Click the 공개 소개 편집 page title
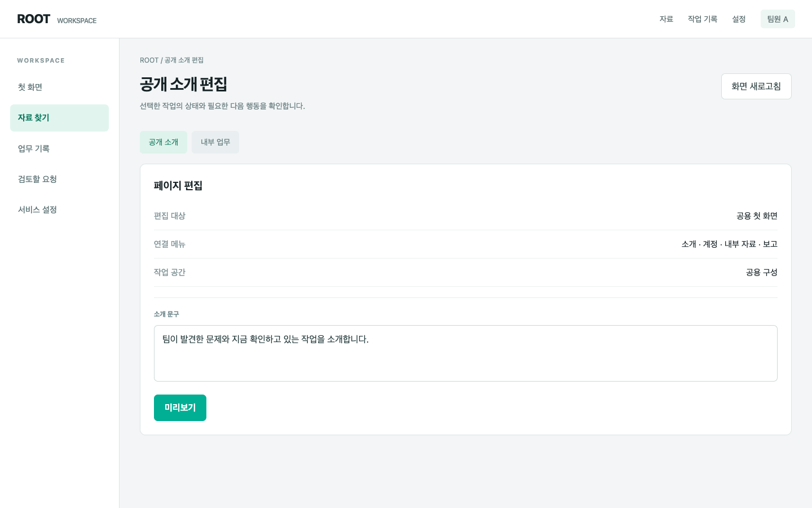This screenshot has height=508, width=812. tap(184, 84)
